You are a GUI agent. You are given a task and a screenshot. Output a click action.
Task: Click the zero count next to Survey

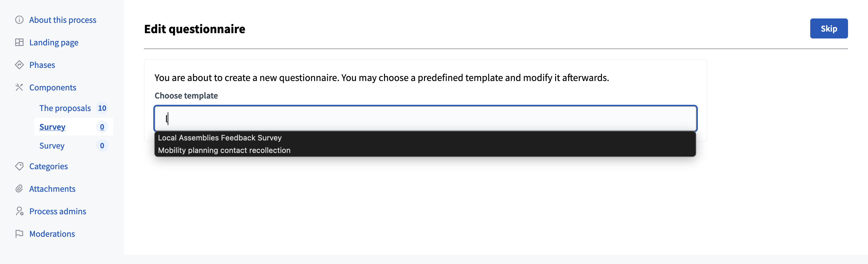coord(101,127)
